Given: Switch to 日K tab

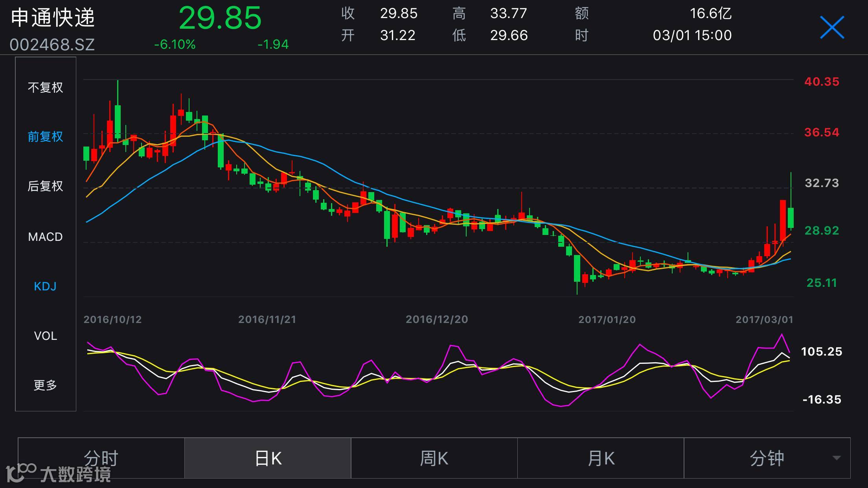Looking at the screenshot, I should 268,458.
